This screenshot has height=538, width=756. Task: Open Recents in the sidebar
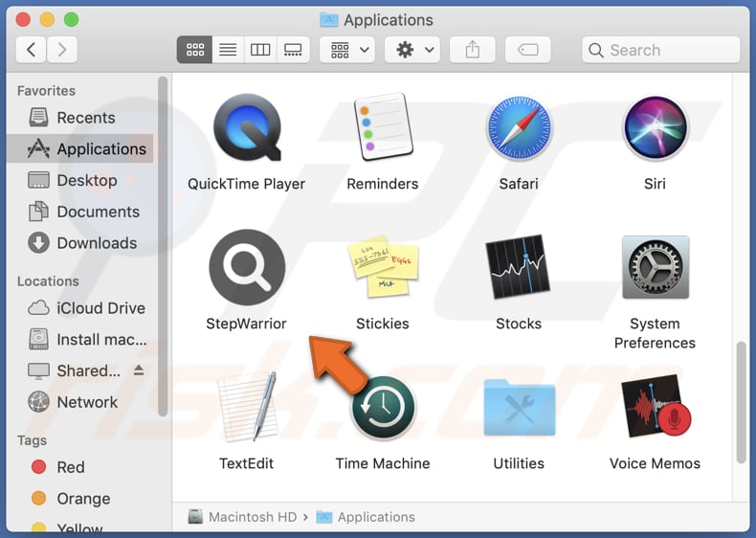pos(80,118)
